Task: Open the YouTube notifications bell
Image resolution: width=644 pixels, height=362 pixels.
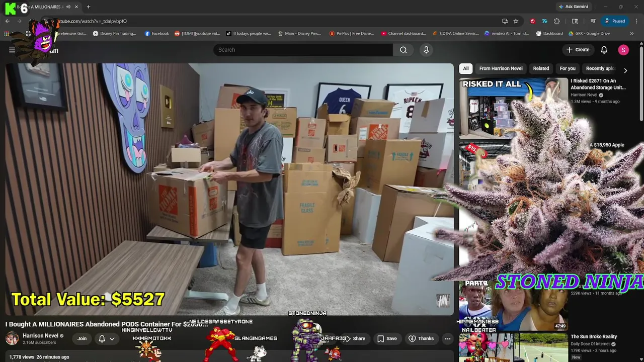Action: click(x=604, y=50)
